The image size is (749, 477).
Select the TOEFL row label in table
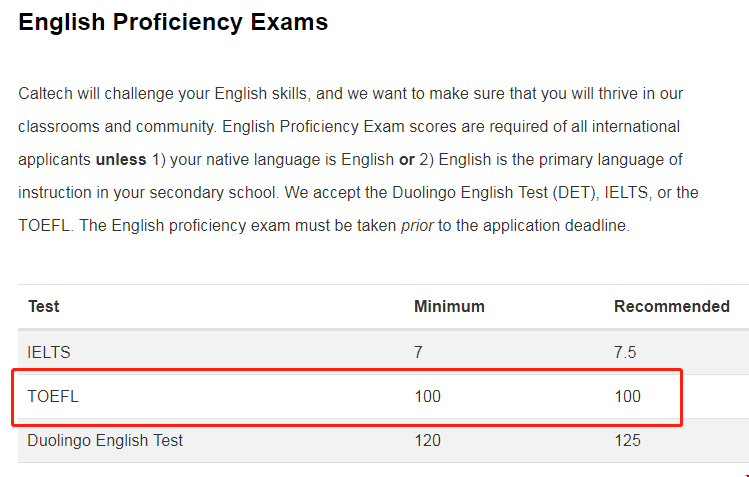point(53,396)
